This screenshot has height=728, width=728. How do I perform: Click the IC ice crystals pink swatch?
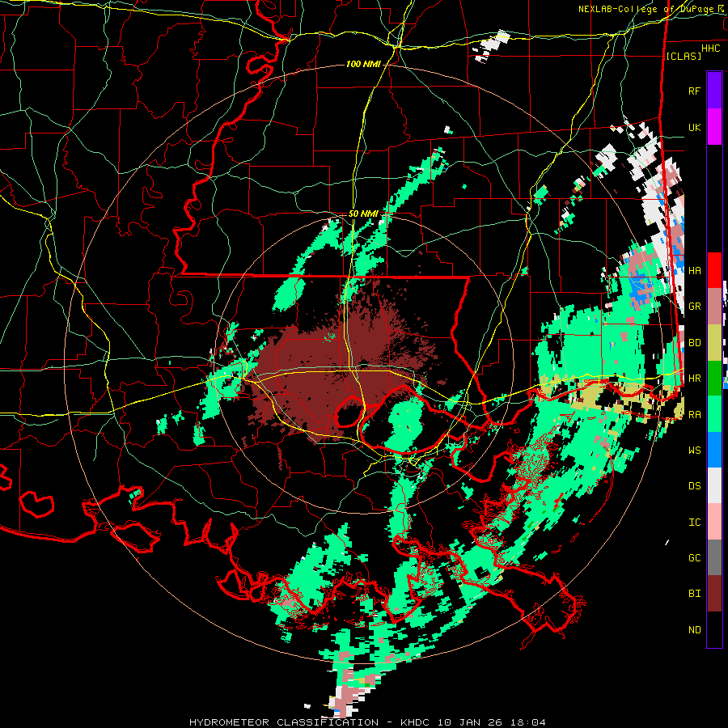714,522
